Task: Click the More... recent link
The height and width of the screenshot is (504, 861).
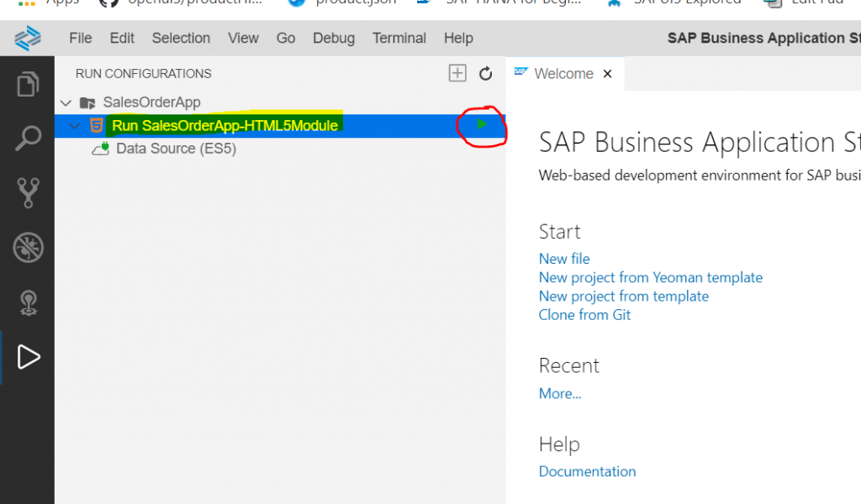Action: coord(560,393)
